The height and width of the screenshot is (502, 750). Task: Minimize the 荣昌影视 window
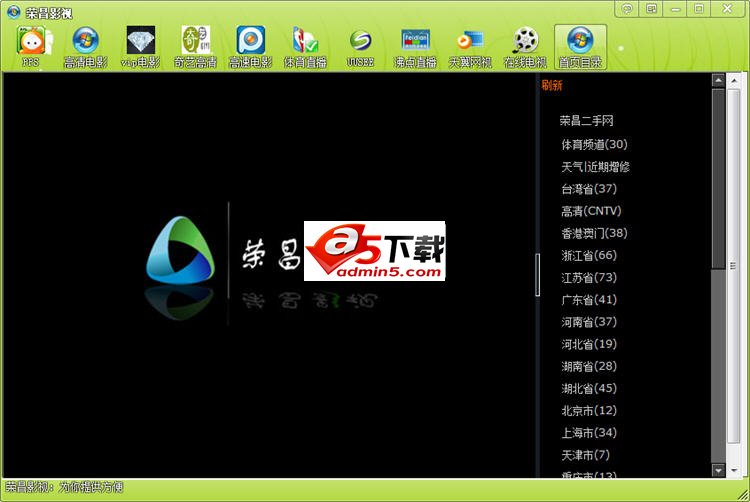click(x=675, y=9)
